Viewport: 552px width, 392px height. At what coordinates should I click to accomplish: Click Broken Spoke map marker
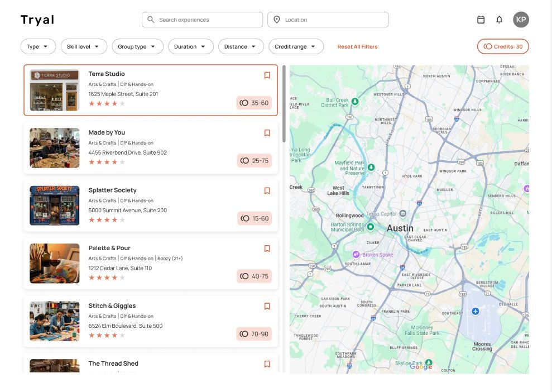tap(356, 254)
